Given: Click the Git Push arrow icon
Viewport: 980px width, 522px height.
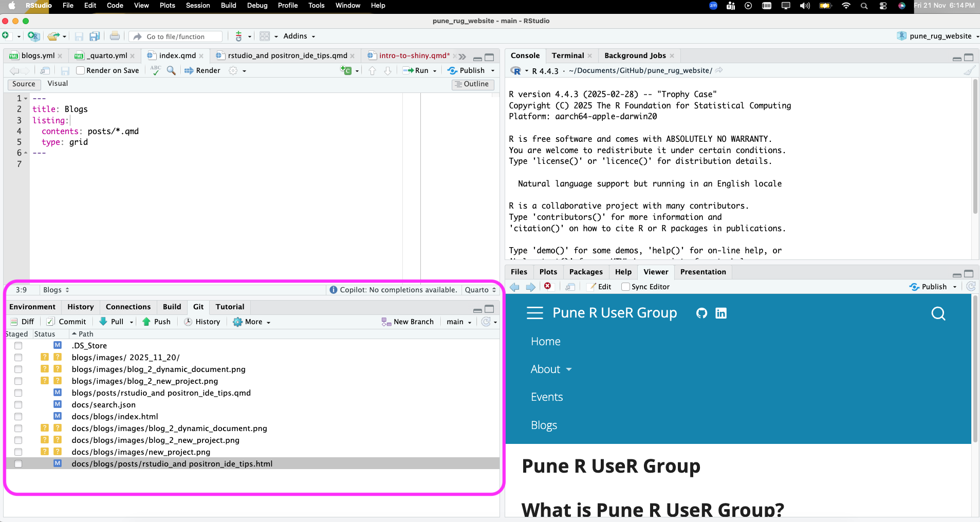Looking at the screenshot, I should point(146,322).
